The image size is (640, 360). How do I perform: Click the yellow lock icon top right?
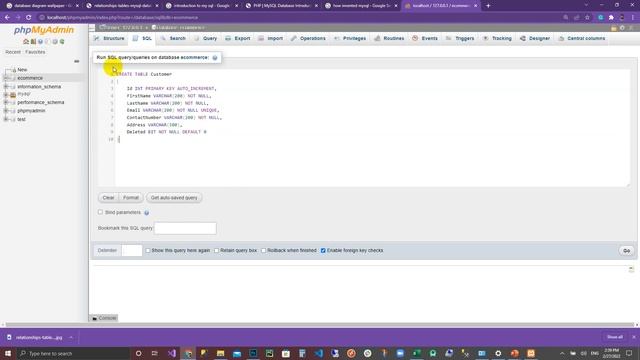(614, 28)
